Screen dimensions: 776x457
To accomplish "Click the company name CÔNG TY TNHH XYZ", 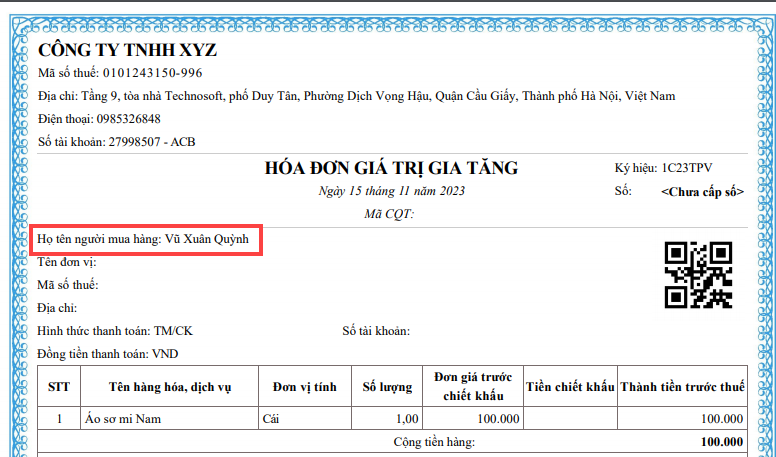I will 127,51.
